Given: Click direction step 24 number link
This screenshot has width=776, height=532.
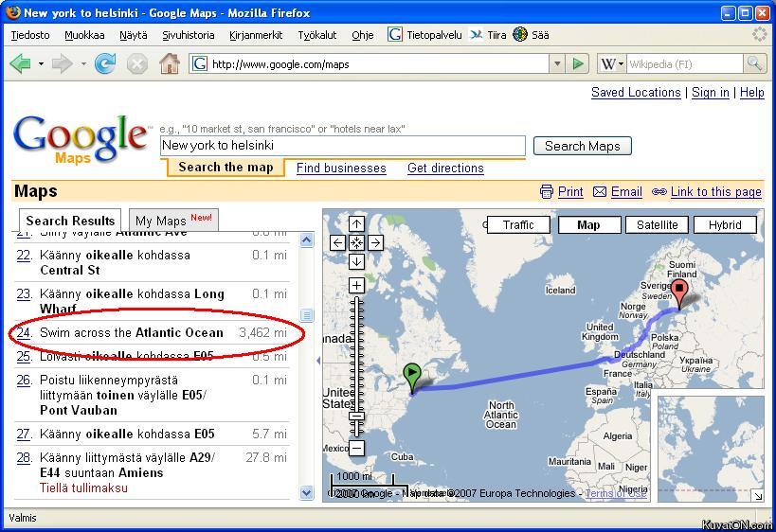Looking at the screenshot, I should pyautogui.click(x=24, y=333).
